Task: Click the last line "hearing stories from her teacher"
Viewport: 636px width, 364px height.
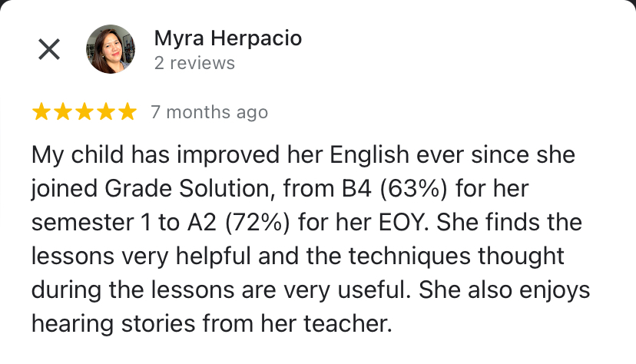Action: [x=212, y=323]
